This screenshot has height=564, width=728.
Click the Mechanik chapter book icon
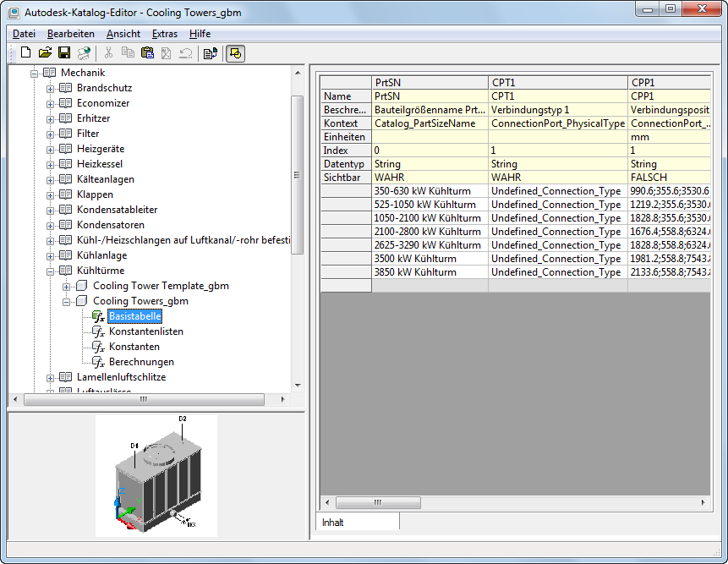click(x=49, y=73)
